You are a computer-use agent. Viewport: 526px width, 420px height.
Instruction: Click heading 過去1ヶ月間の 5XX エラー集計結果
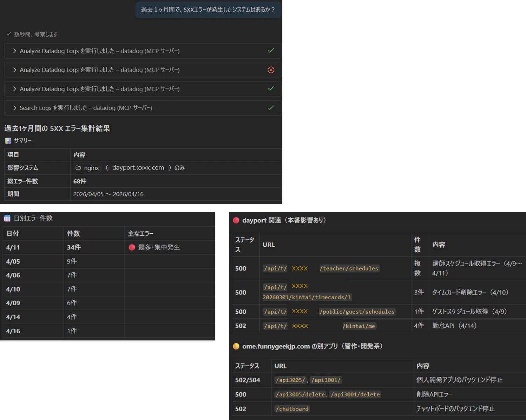[x=57, y=128]
